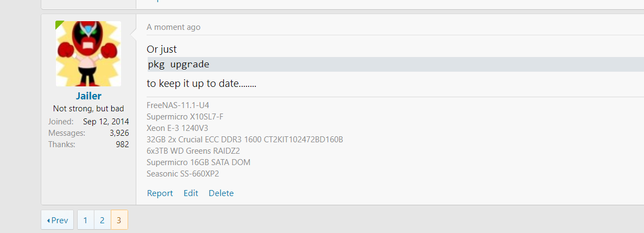The width and height of the screenshot is (644, 233).
Task: Edit the post by Jailer
Action: (191, 193)
